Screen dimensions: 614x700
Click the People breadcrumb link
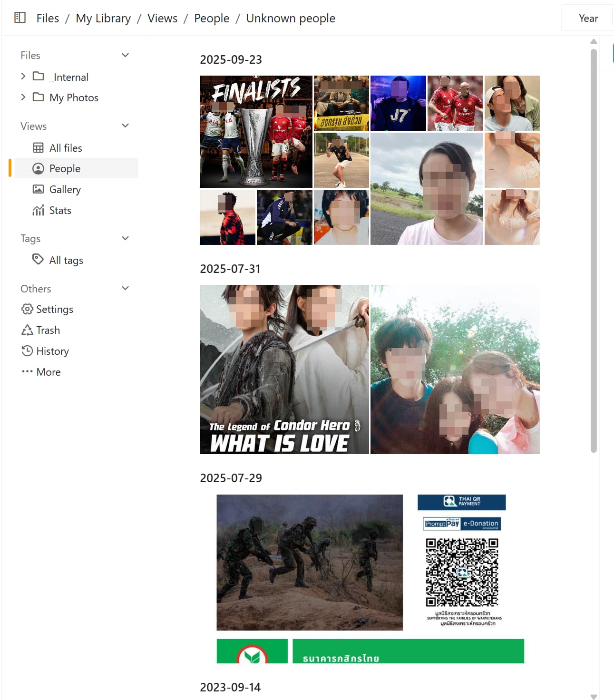pyautogui.click(x=212, y=18)
